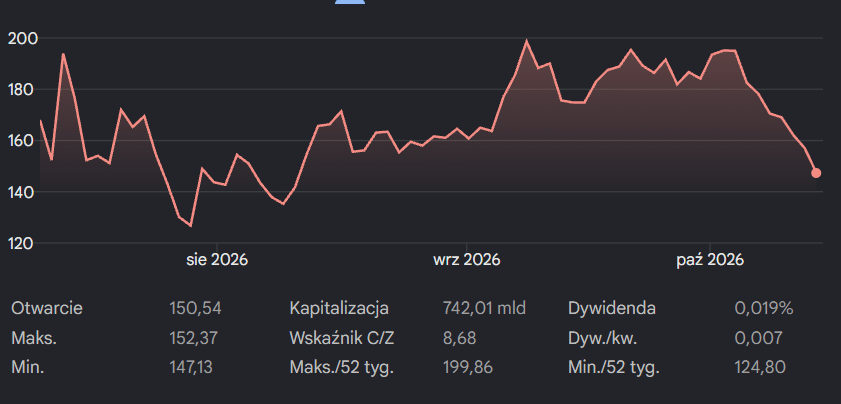Viewport: 841px width, 404px height.
Task: Select the market cap value 742,01 mld
Action: click(x=484, y=308)
